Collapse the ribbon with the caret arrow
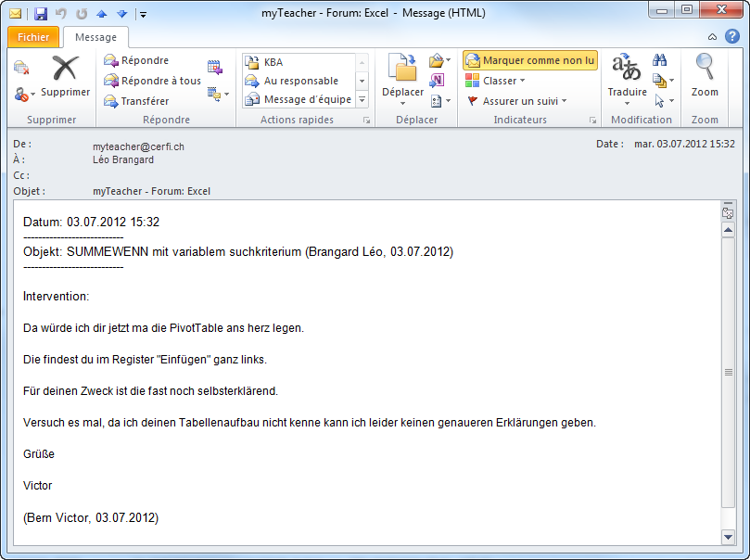The height and width of the screenshot is (560, 750). (x=712, y=37)
